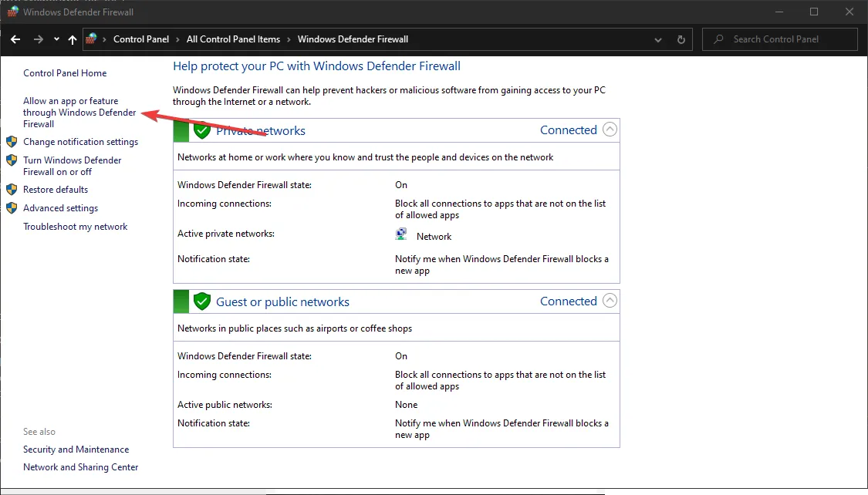Click shield icon beside Advanced settings
This screenshot has height=495, width=868.
pos(12,208)
